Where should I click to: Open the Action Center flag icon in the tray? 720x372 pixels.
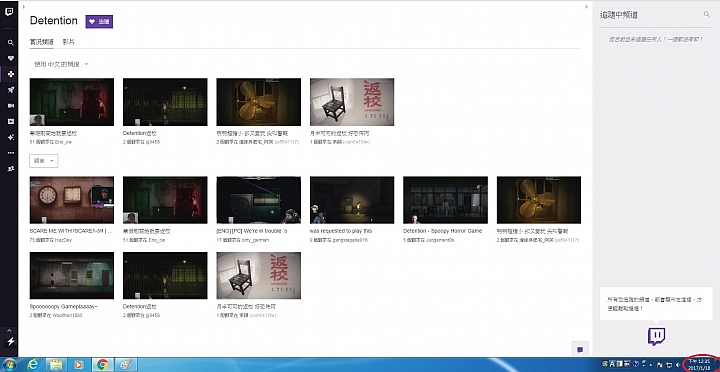[x=660, y=364]
